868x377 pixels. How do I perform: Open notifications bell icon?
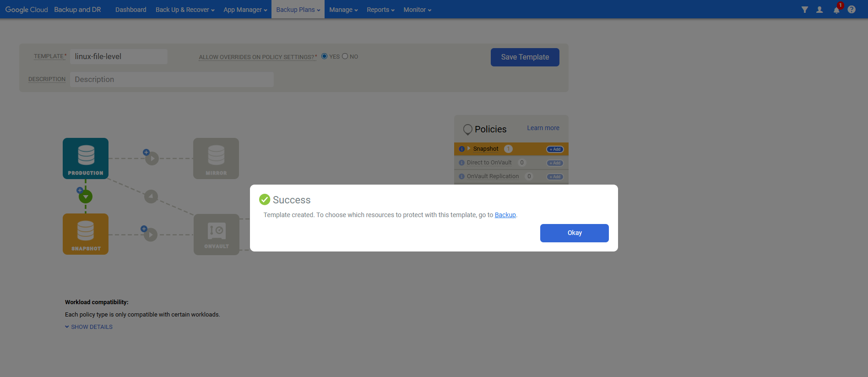coord(836,10)
